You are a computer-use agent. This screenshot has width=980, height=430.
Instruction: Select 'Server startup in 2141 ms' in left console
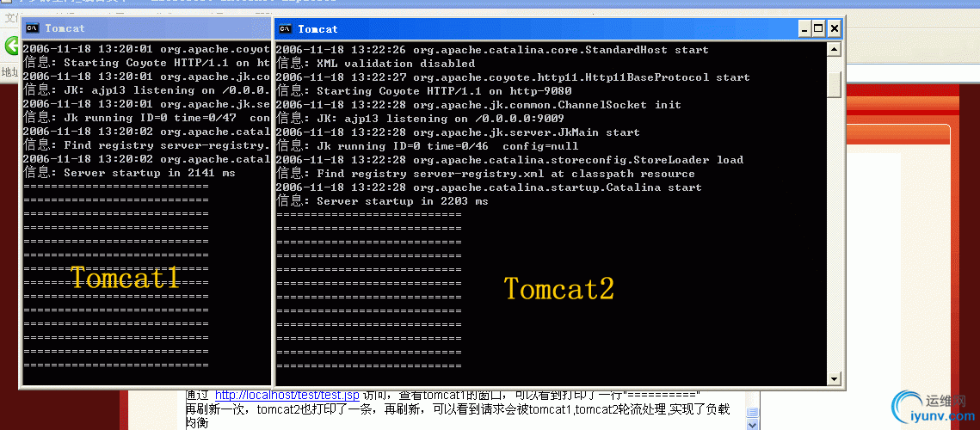click(x=129, y=172)
